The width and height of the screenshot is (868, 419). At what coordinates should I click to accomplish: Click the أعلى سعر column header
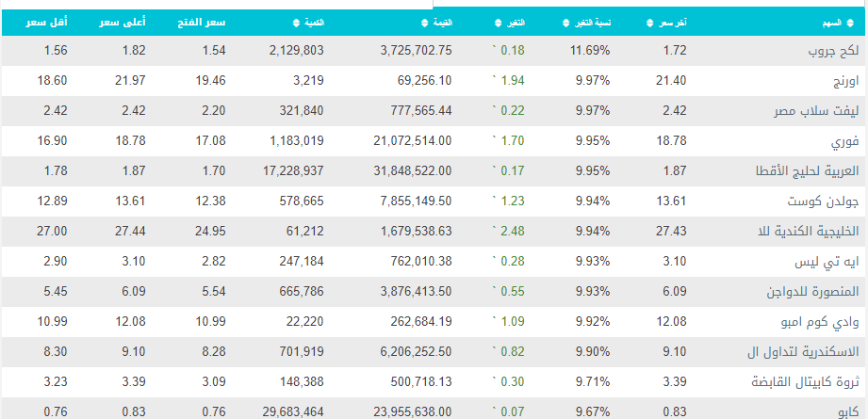tap(123, 23)
